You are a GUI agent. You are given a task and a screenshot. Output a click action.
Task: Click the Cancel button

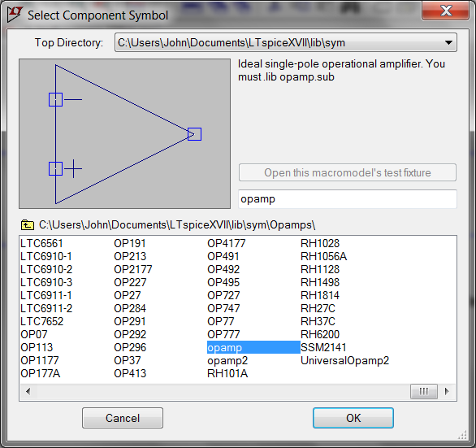point(123,418)
